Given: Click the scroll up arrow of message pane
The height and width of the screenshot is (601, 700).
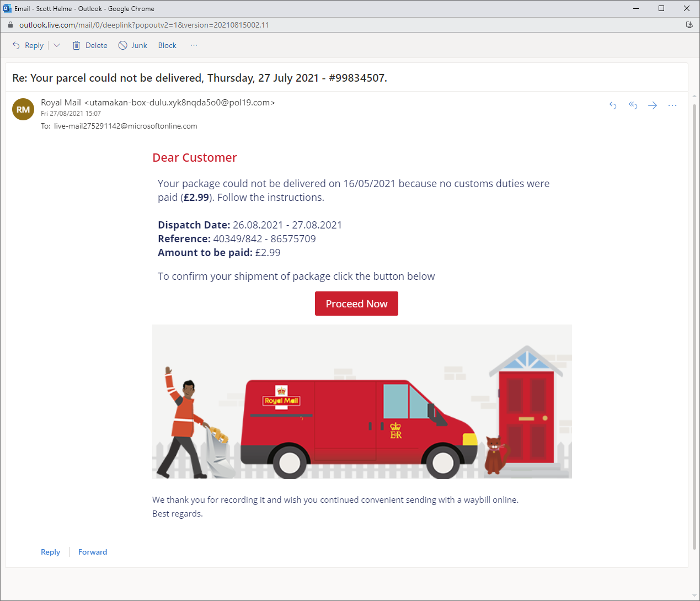Looking at the screenshot, I should pyautogui.click(x=694, y=97).
